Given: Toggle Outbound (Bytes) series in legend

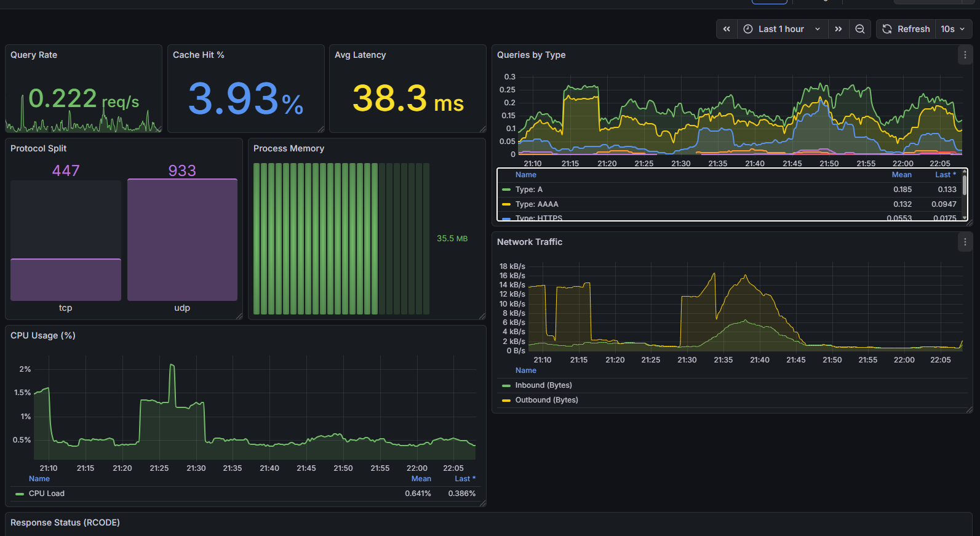Looking at the screenshot, I should [546, 400].
